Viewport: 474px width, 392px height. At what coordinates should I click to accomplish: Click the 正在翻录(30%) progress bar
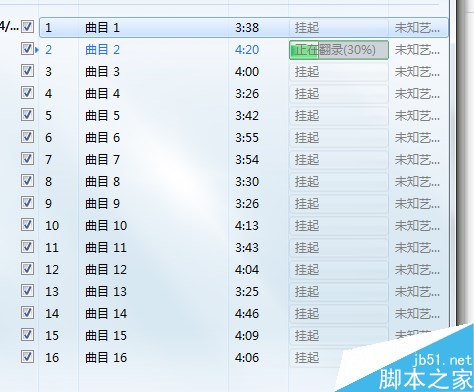coord(339,50)
